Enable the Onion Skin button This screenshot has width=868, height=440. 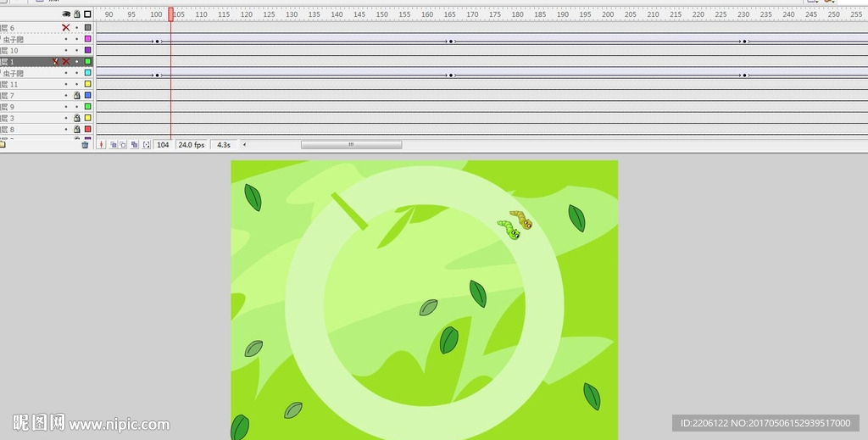(x=113, y=145)
